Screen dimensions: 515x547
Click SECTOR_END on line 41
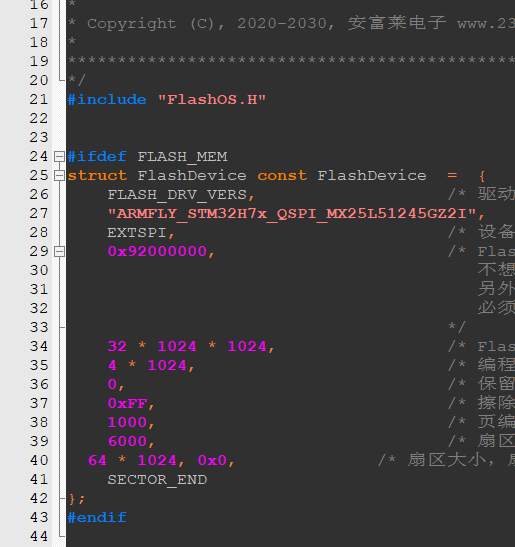tap(157, 480)
